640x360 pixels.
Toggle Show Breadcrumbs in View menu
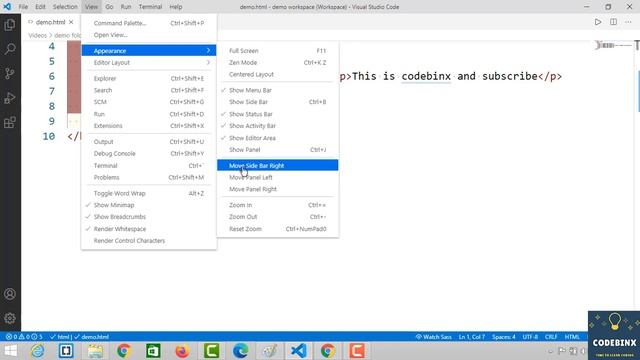pos(149,217)
